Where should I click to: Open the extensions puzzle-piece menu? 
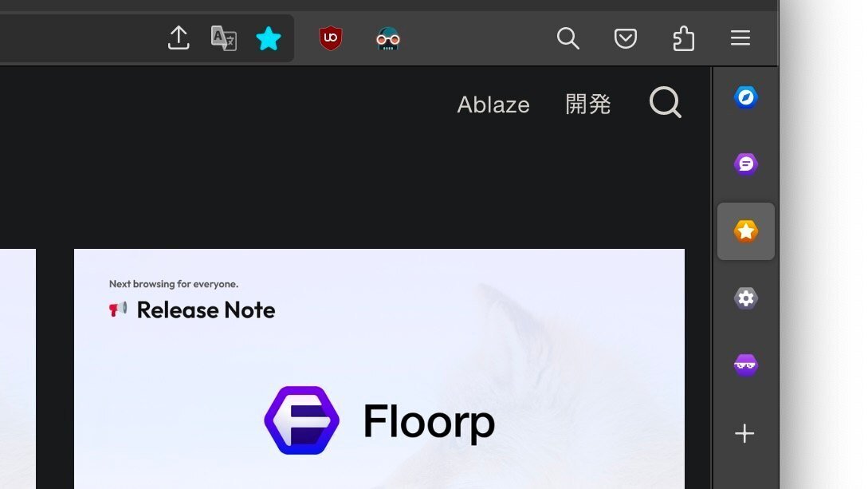point(683,38)
